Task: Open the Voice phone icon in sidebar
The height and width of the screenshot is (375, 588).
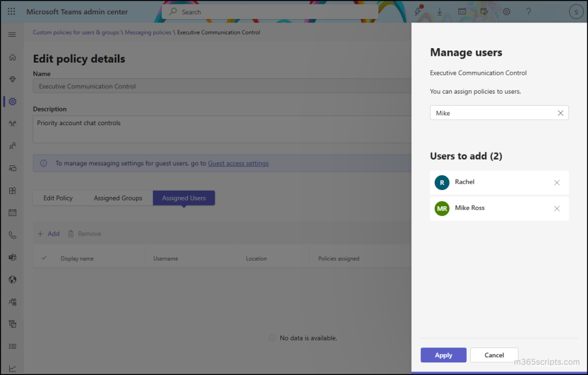Action: pos(13,235)
